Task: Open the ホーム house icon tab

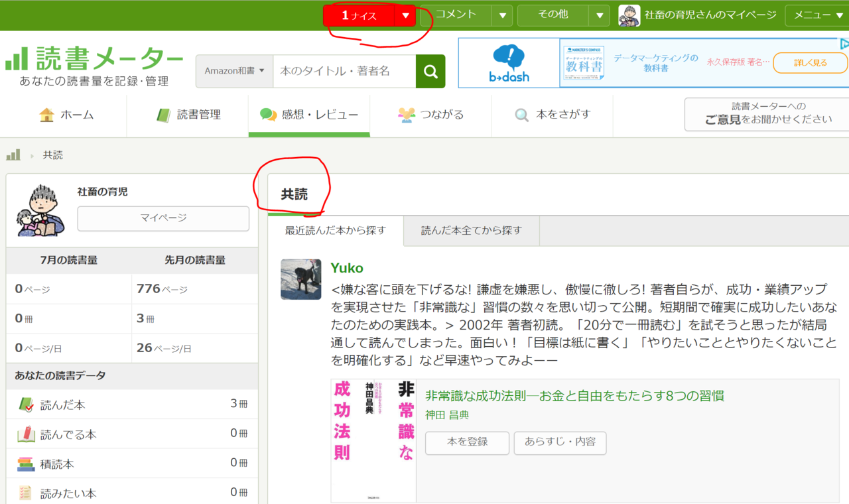Action: 46,115
